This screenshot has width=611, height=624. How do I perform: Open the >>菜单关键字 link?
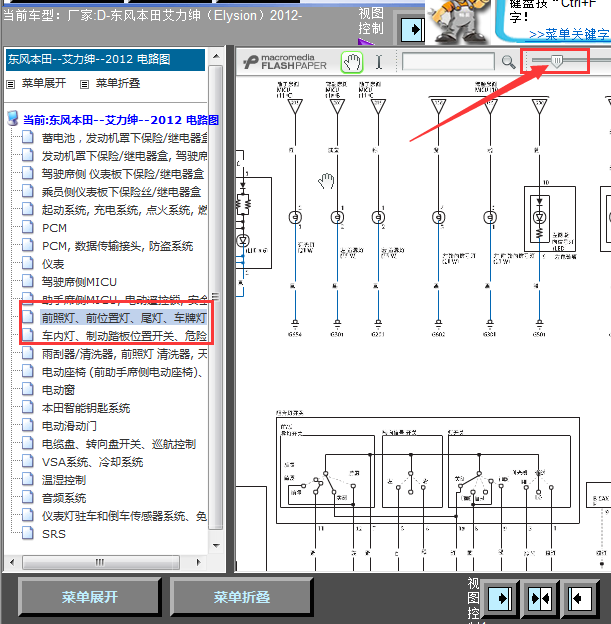569,34
